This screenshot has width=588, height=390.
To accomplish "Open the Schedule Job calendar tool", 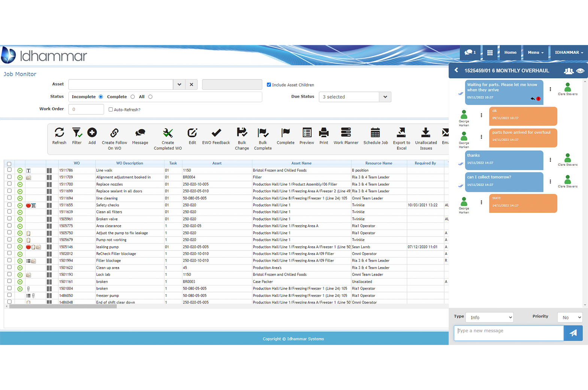I will (x=375, y=132).
